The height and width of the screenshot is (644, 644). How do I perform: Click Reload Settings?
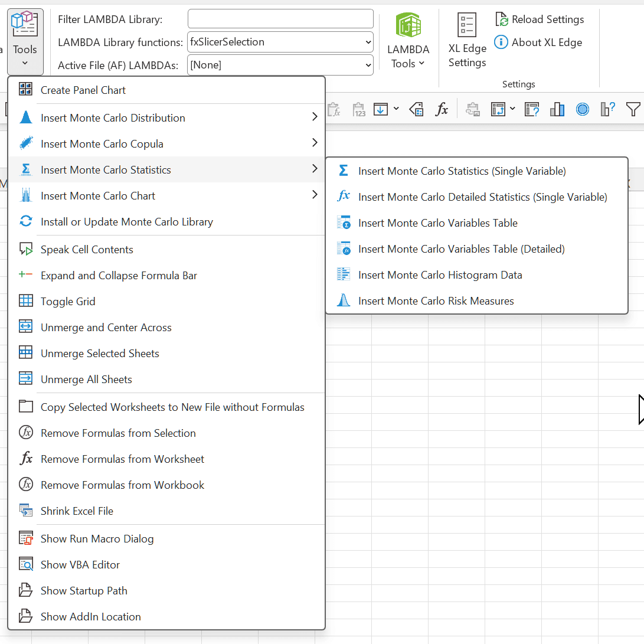tap(540, 19)
